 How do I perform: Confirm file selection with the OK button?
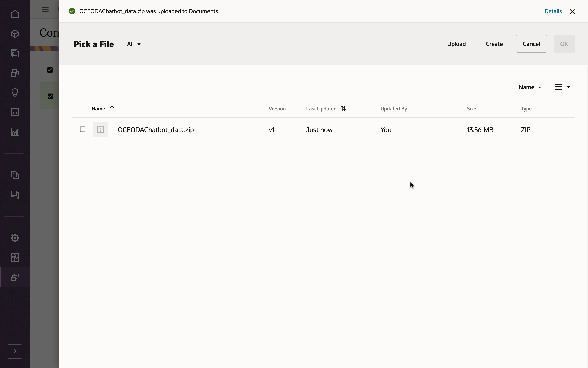point(564,44)
